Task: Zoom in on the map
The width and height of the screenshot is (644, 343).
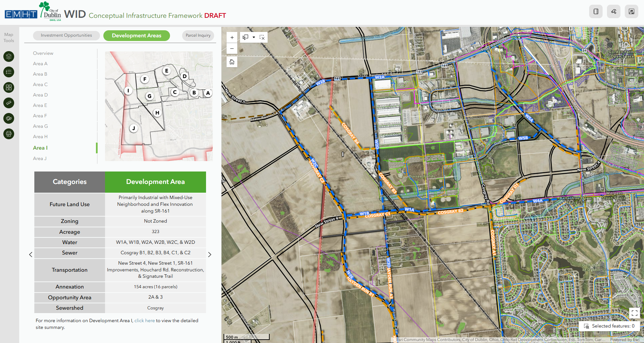Action: [x=232, y=37]
